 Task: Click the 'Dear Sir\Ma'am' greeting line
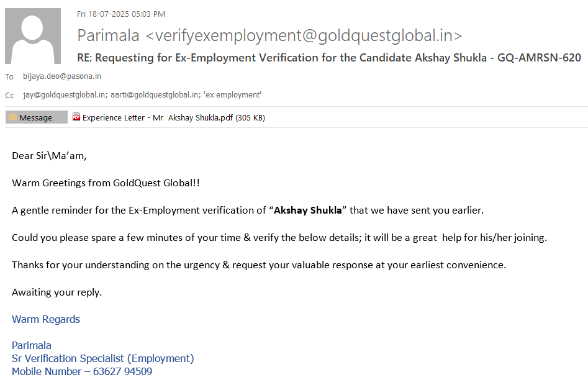tap(49, 155)
